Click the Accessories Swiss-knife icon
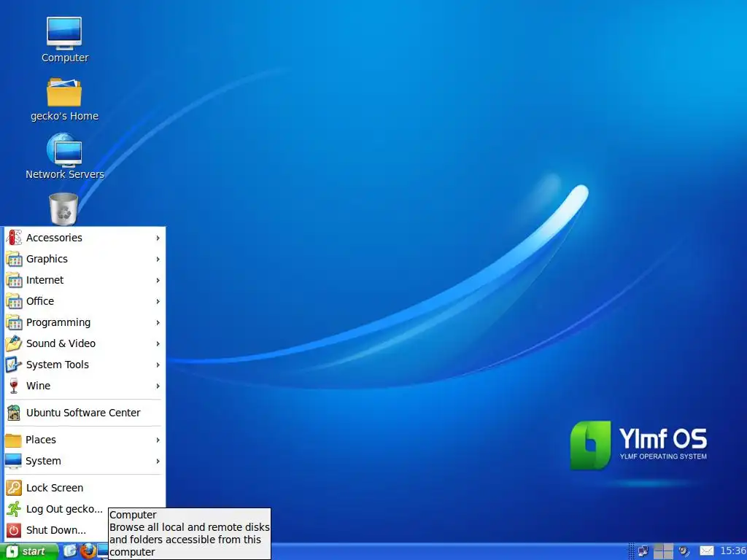Viewport: 747px width, 560px height. click(14, 237)
